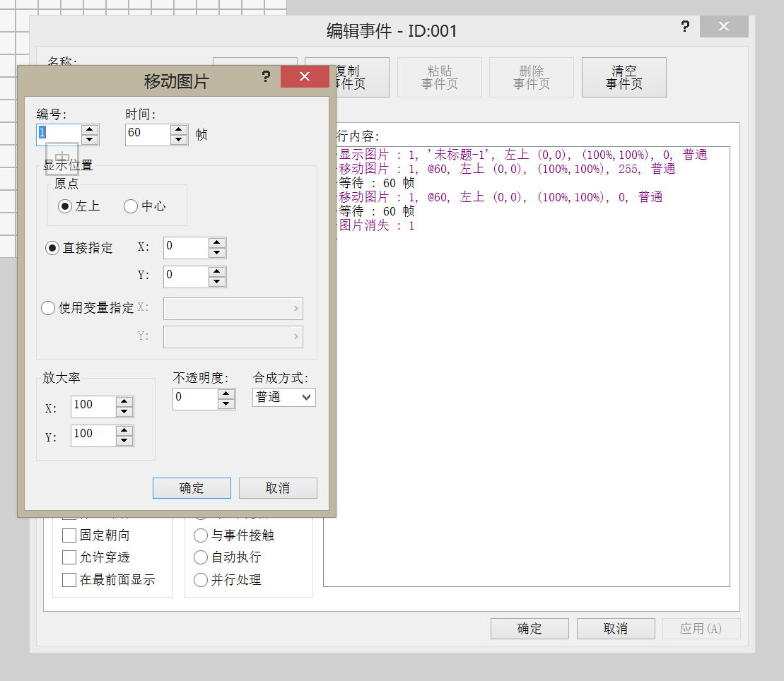Decrease 时间 frames using the down arrow
784x681 pixels.
[178, 140]
